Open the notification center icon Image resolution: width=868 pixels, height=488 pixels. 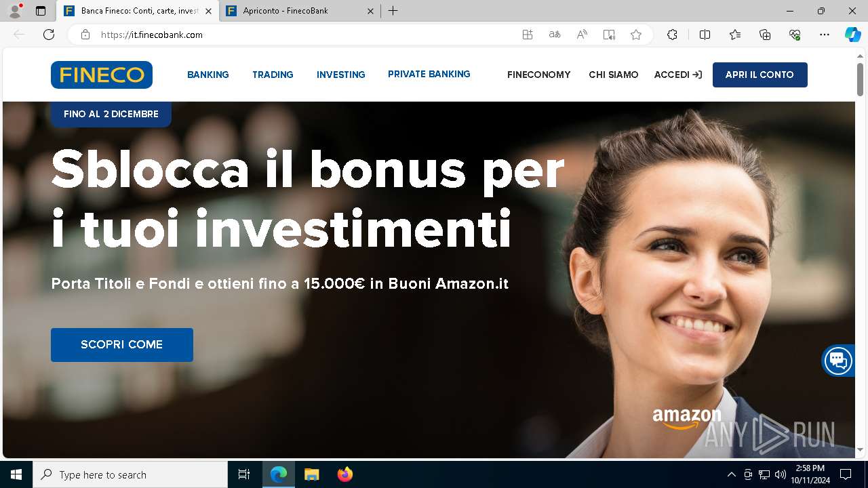846,474
